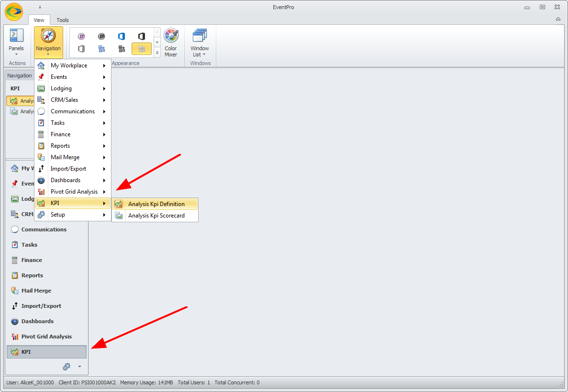Open Pivot Grid Analysis submenu in Navigation menu
568x392 pixels.
[73, 192]
